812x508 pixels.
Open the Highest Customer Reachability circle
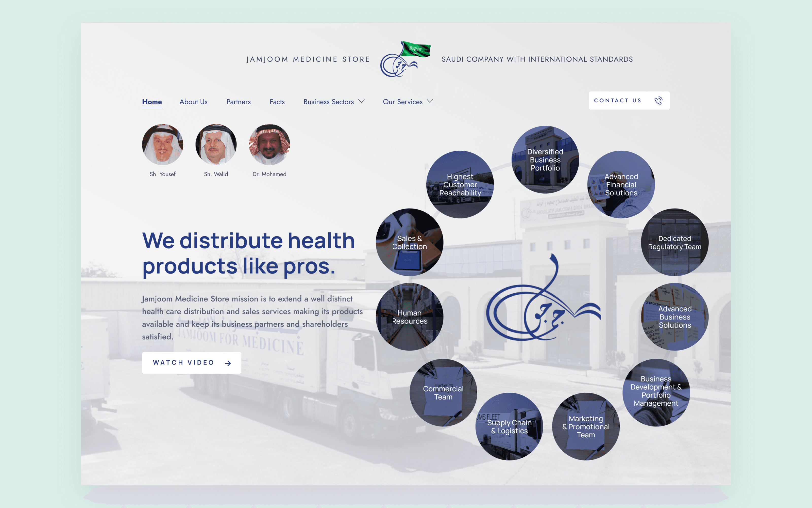click(x=460, y=184)
